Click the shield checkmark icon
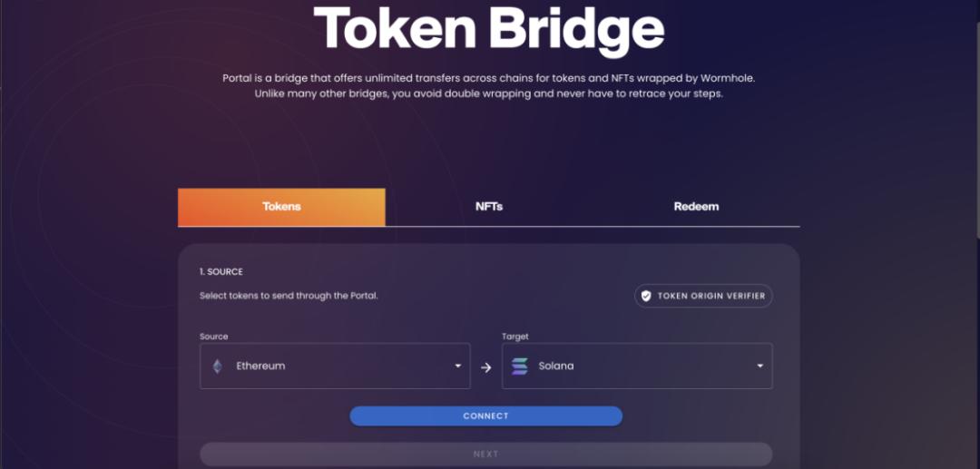Image resolution: width=980 pixels, height=469 pixels. (646, 296)
